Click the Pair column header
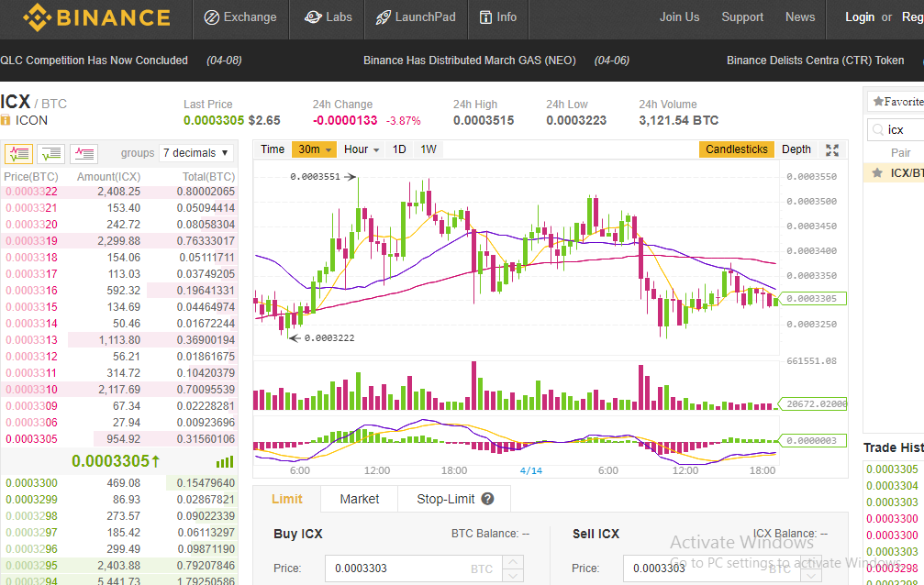Viewport: 924px width, 585px height. [x=900, y=152]
